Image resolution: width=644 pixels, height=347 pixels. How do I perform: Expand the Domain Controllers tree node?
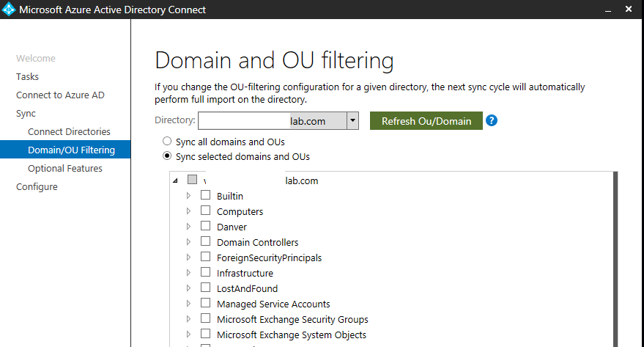click(x=188, y=242)
